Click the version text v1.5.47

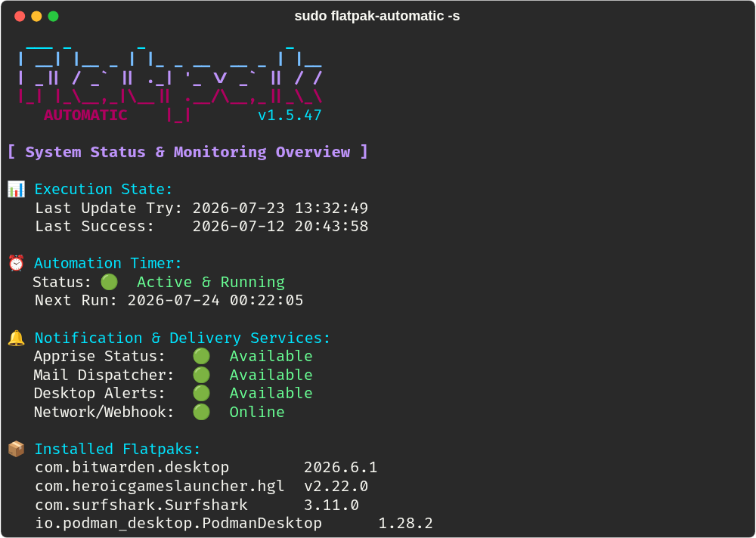click(x=290, y=115)
